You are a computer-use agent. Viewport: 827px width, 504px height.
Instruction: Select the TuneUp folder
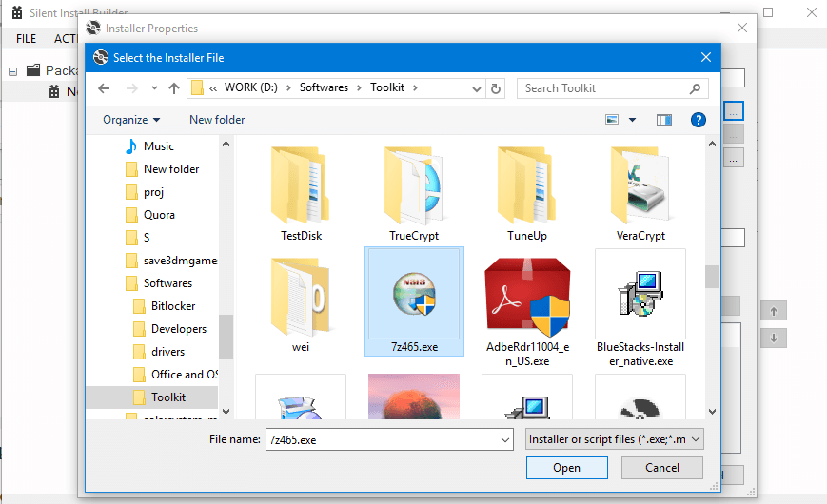527,193
